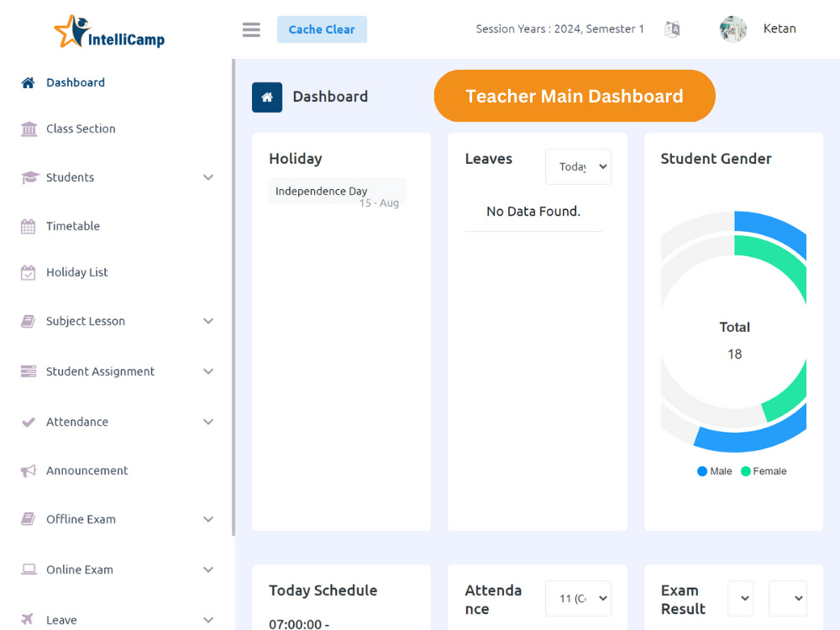Expand the Students submenu chevron
This screenshot has width=840, height=630.
(x=208, y=177)
